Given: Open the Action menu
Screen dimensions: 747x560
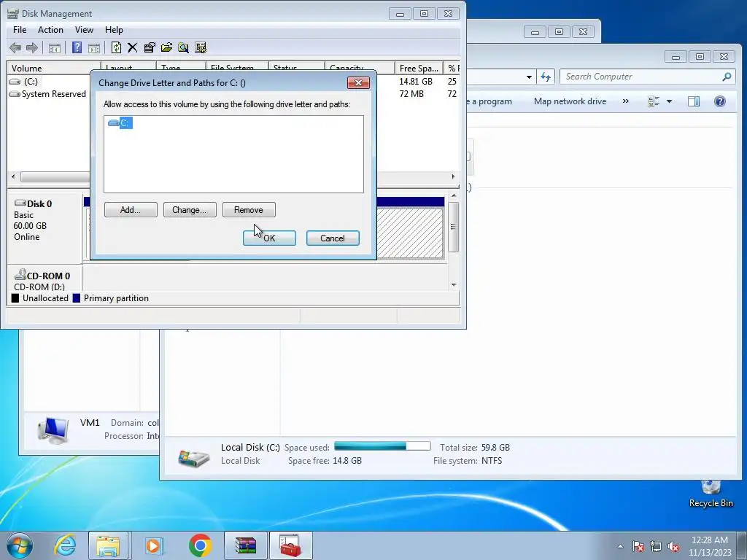Looking at the screenshot, I should pyautogui.click(x=50, y=29).
